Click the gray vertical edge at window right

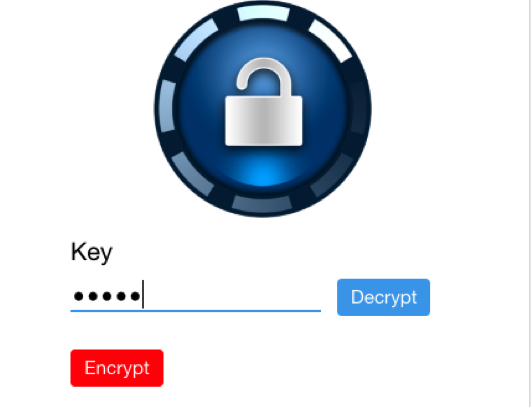coord(529,203)
